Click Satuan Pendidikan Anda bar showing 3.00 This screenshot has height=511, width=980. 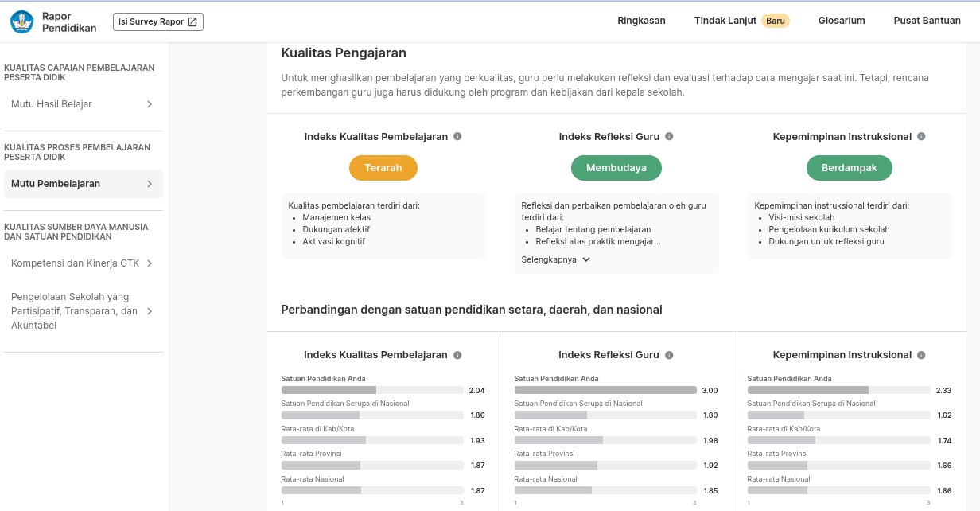605,390
